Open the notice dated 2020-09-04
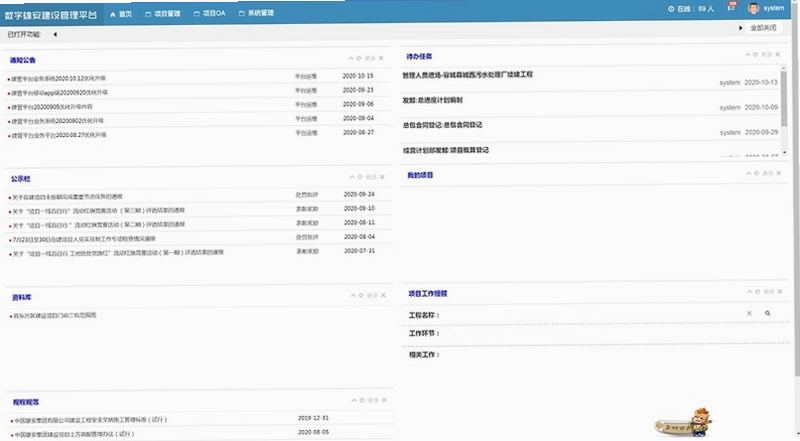 pos(57,121)
